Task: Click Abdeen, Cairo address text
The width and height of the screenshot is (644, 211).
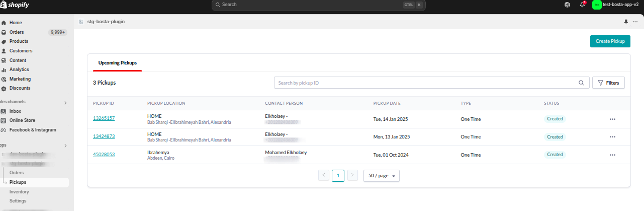Action: pos(161,158)
